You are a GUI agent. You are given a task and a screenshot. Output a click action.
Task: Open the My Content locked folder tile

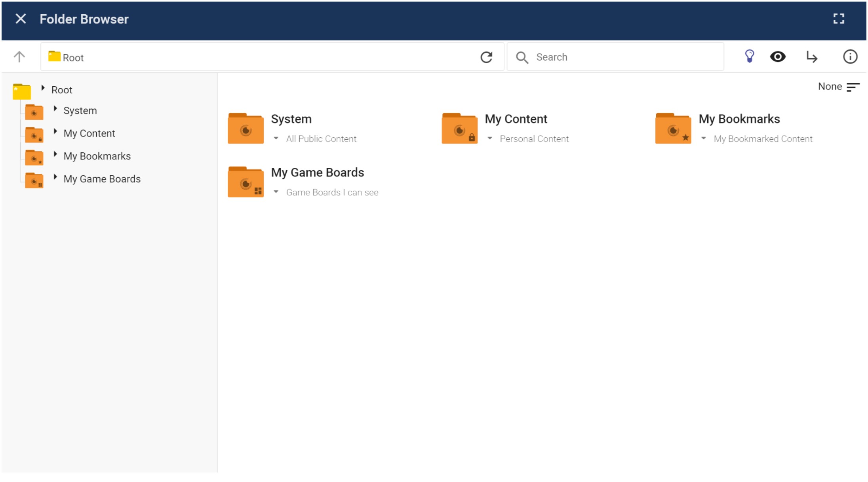459,128
